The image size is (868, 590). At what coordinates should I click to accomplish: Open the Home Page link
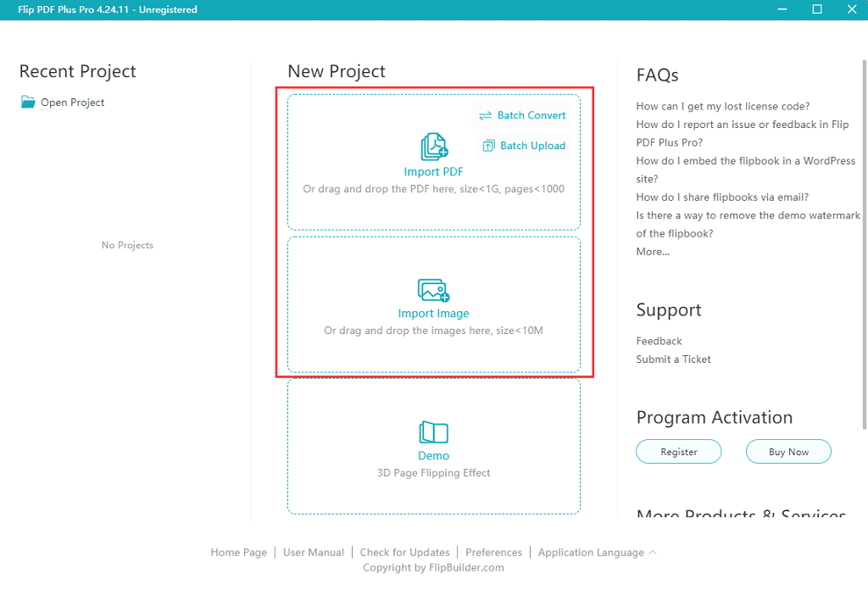point(238,553)
